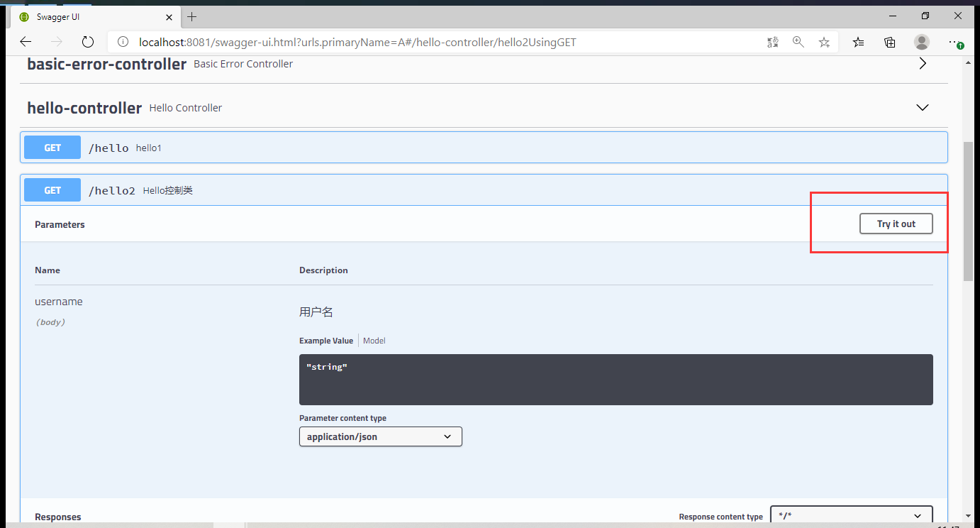Reload the Swagger UI page
Viewport: 980px width, 528px height.
point(88,42)
